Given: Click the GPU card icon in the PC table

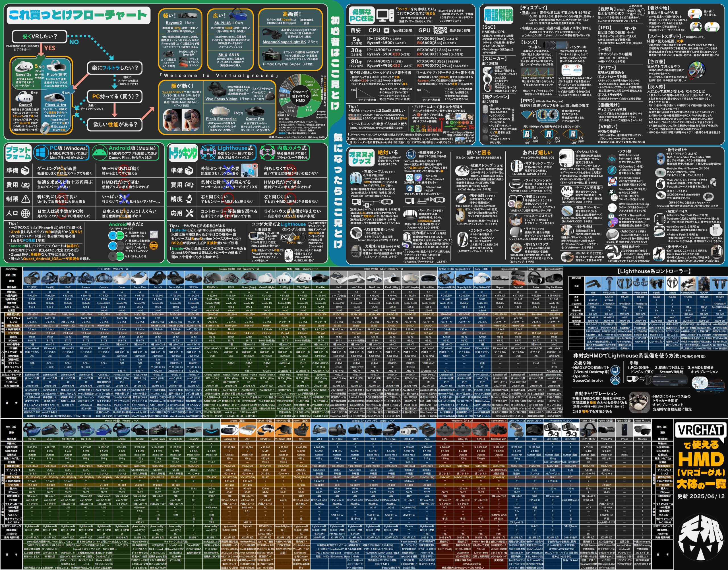Looking at the screenshot, I should click(440, 30).
